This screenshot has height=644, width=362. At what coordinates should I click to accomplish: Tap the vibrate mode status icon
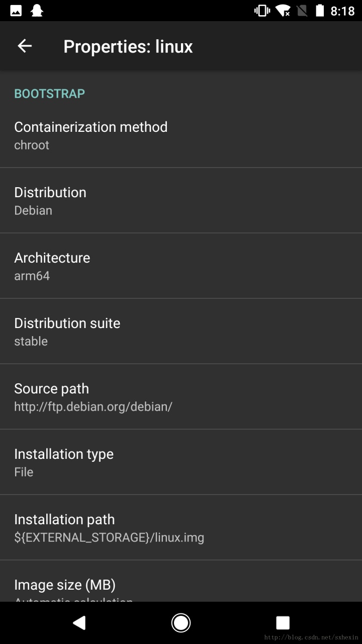coord(262,10)
